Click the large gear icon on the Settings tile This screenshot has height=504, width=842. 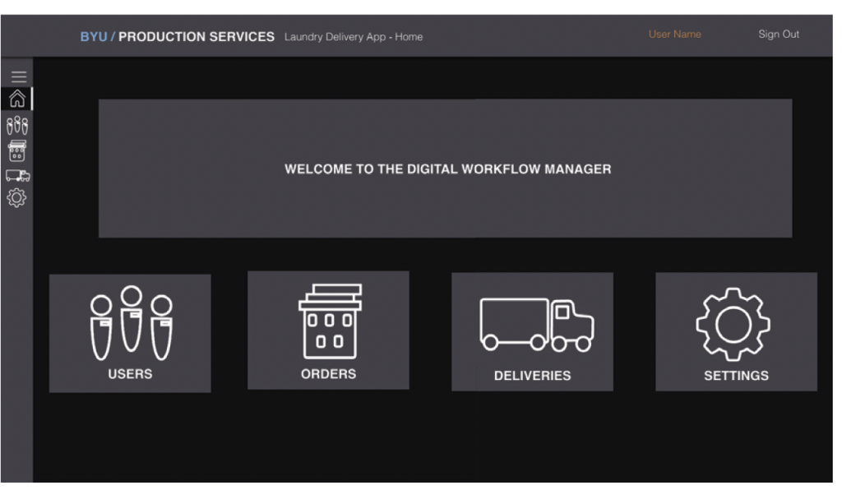tap(733, 323)
